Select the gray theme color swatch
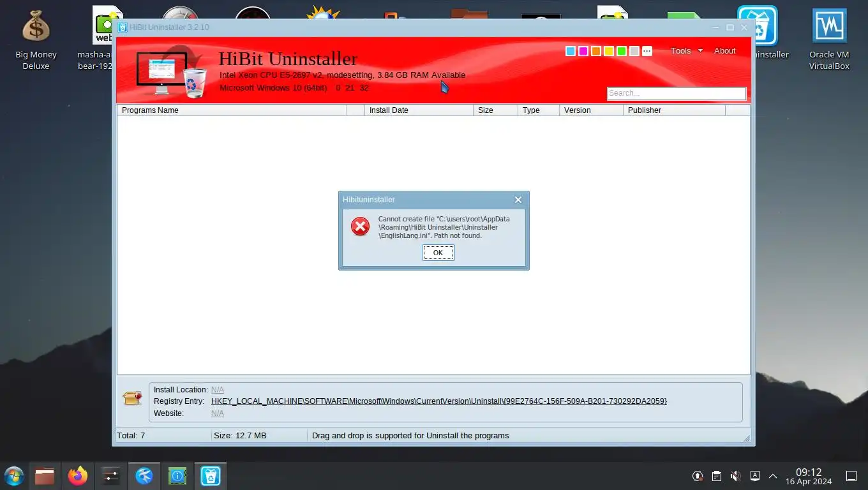This screenshot has width=868, height=490. (634, 51)
